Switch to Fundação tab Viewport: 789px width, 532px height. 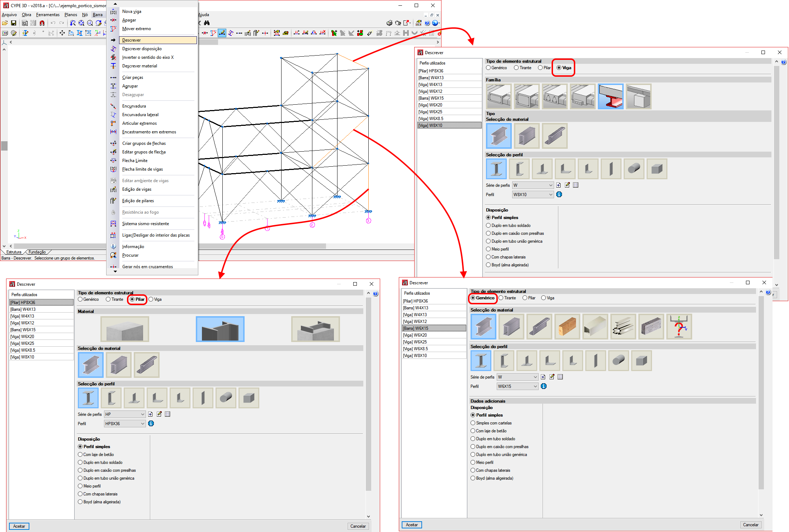click(37, 252)
